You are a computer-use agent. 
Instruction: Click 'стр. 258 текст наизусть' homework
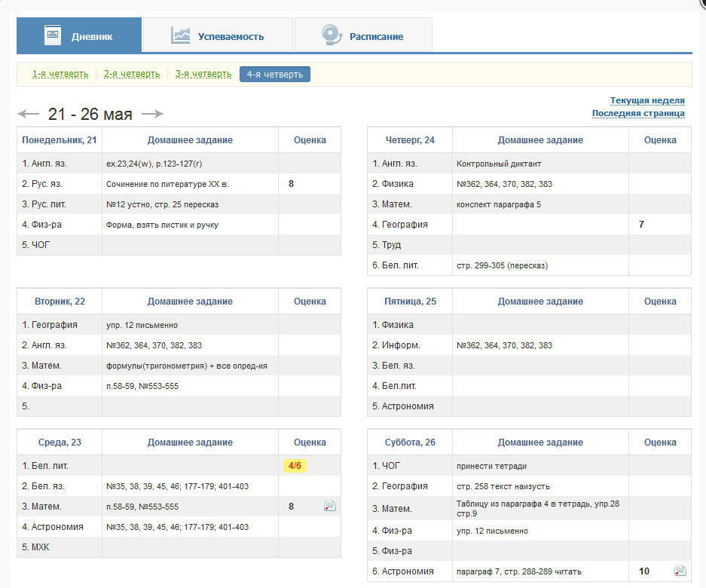point(503,486)
